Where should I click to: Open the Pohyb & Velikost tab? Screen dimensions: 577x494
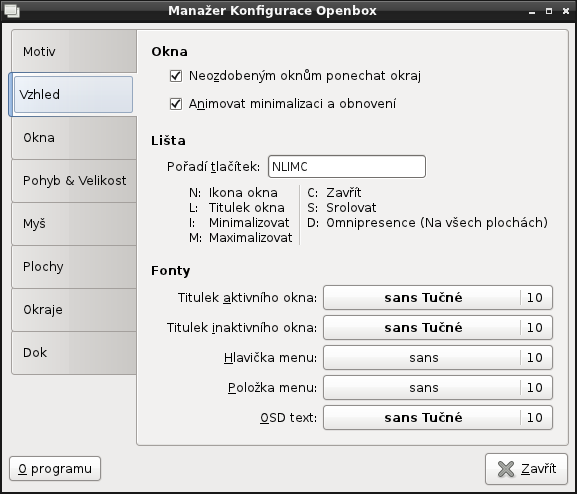pos(74,181)
